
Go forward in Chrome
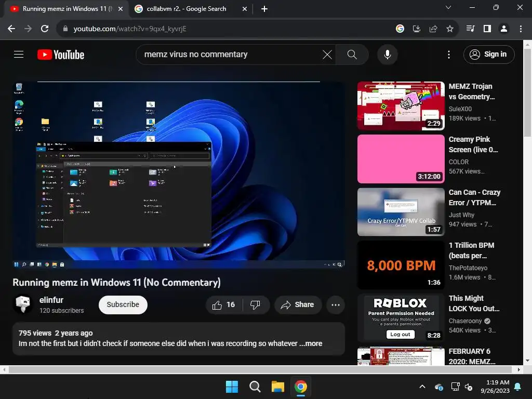pos(28,29)
